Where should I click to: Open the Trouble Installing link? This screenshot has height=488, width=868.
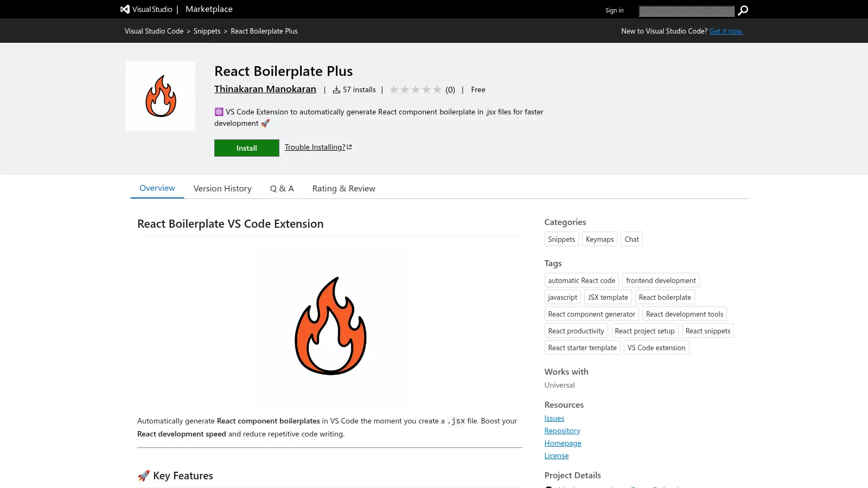pyautogui.click(x=315, y=147)
